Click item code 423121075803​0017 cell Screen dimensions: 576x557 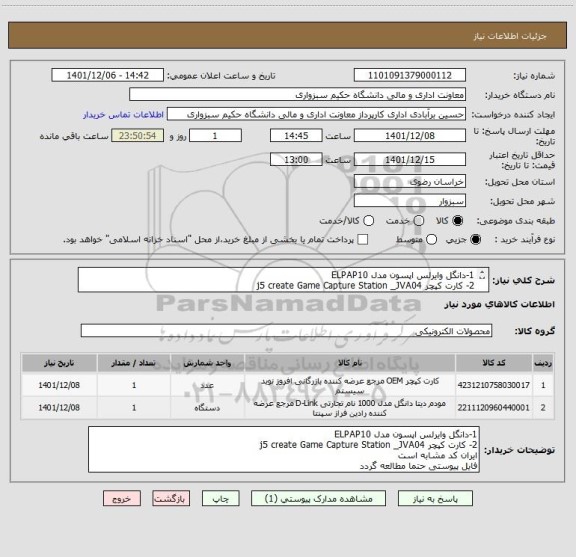494,385
